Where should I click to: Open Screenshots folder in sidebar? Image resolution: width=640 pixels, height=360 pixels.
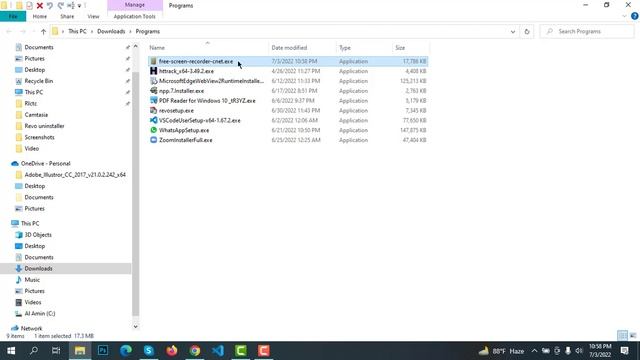tap(39, 137)
